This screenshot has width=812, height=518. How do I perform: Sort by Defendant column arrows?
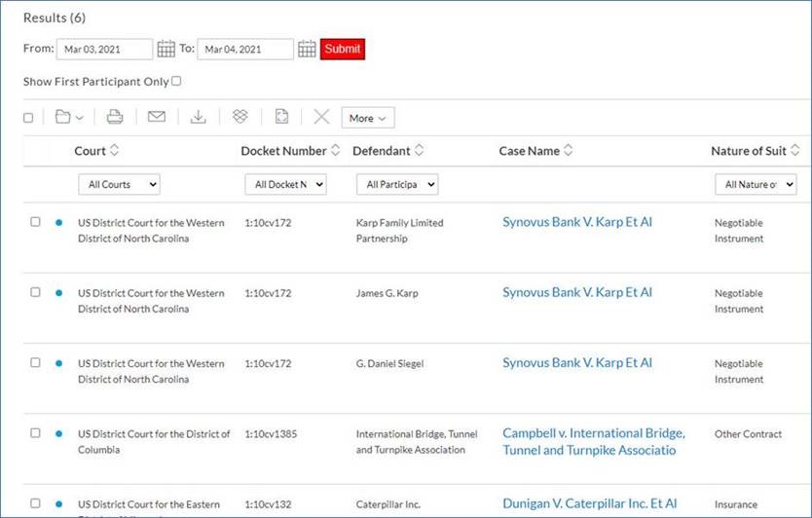[420, 151]
